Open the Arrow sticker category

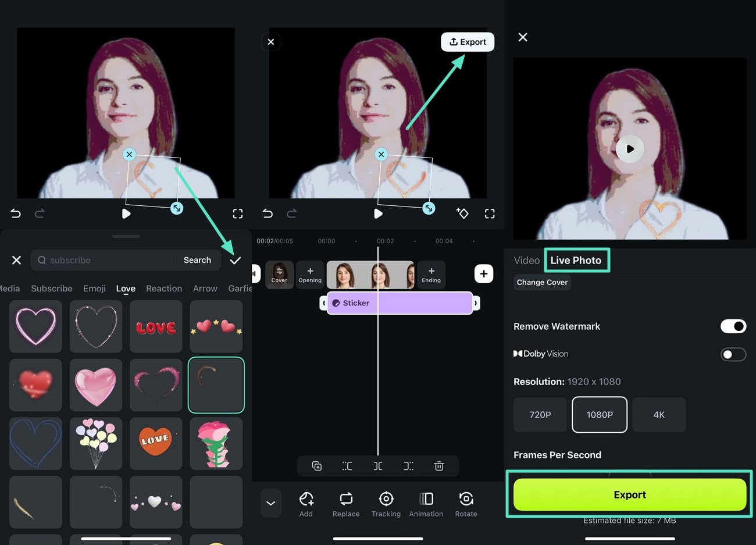205,288
